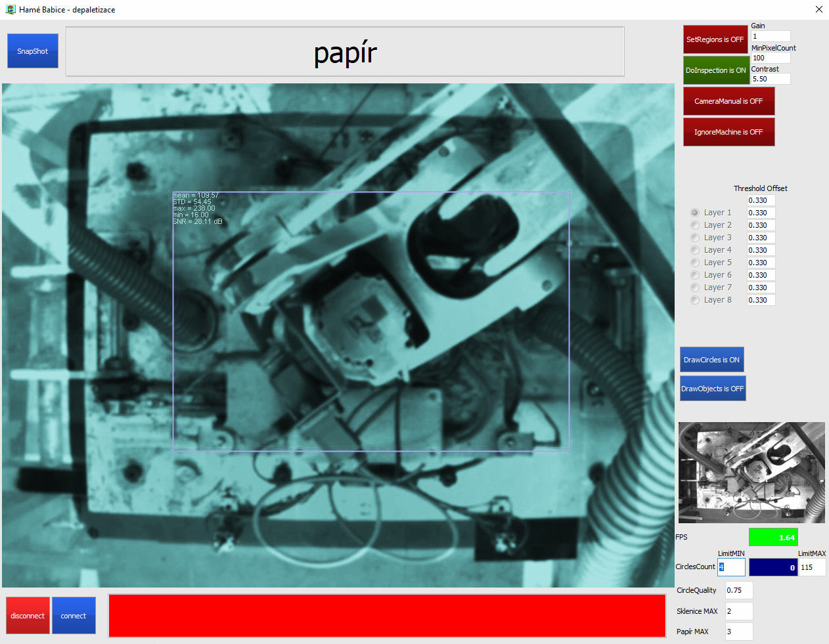This screenshot has width=829, height=644.
Task: Edit the Sklenice MAX field
Action: (738, 611)
